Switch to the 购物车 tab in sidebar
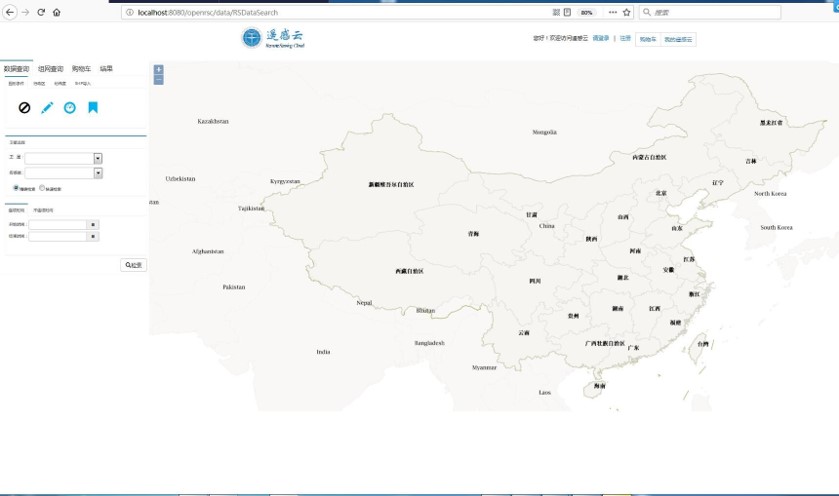The width and height of the screenshot is (839, 496). 81,69
